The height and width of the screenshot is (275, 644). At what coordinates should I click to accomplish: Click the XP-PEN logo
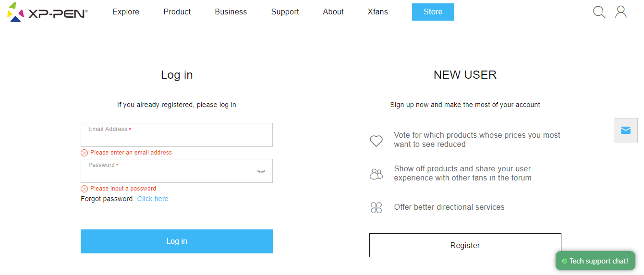(48, 12)
